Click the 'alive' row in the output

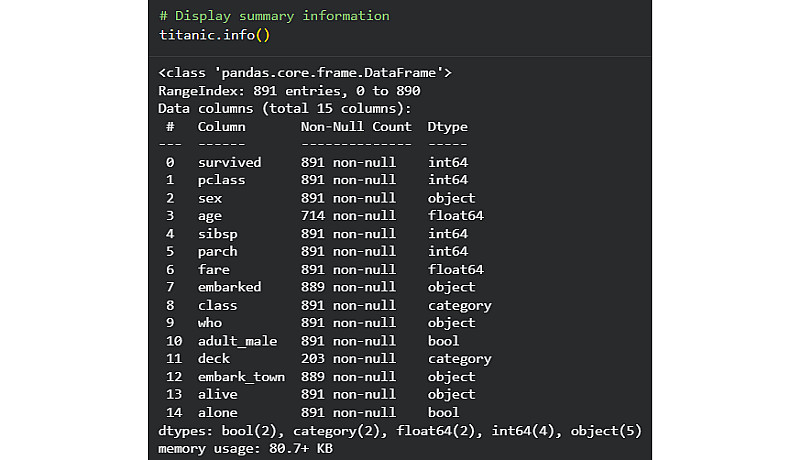(x=217, y=395)
